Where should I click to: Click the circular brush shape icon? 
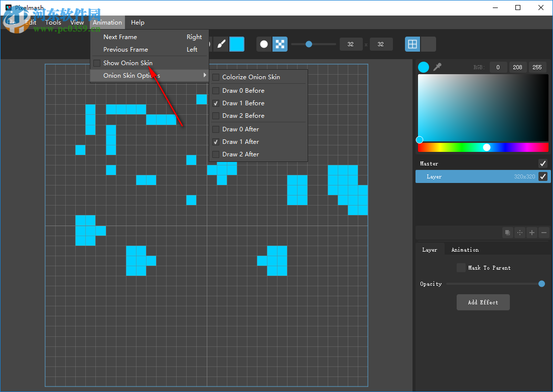pos(264,44)
